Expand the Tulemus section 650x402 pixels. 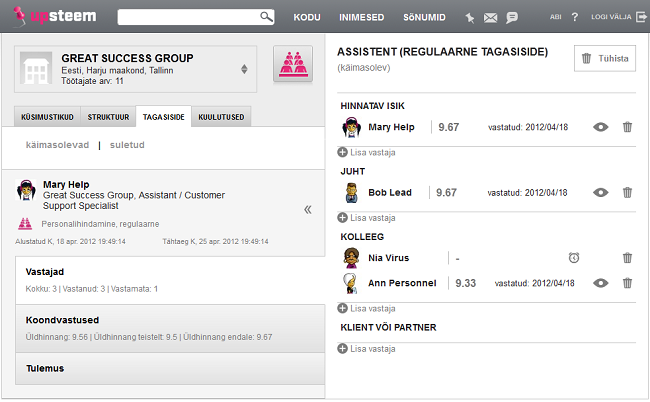tap(170, 368)
